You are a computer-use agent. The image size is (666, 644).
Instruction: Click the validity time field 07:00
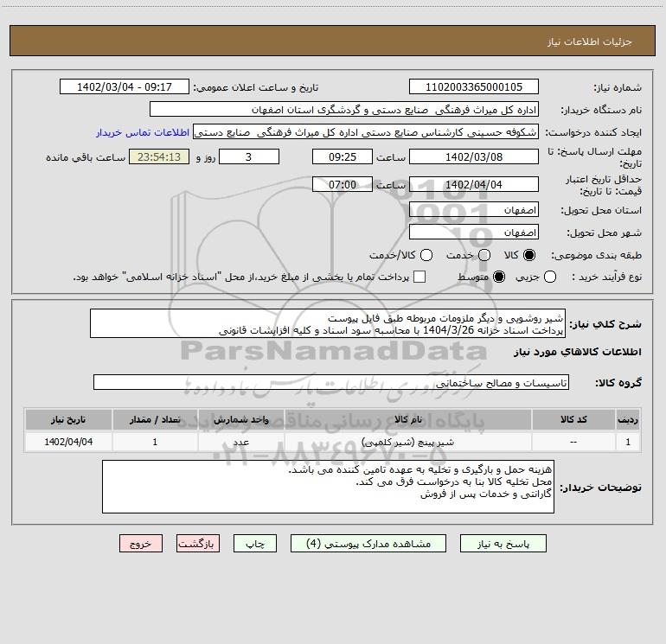(x=343, y=184)
